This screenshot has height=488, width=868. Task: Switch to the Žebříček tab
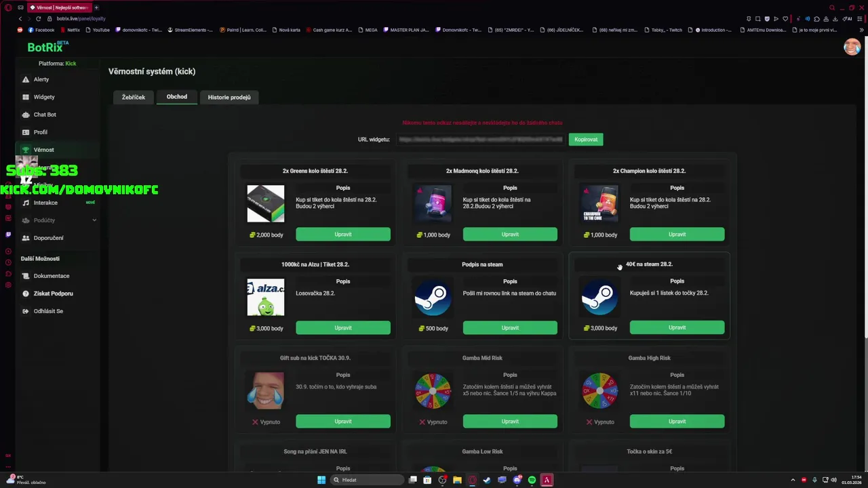134,97
